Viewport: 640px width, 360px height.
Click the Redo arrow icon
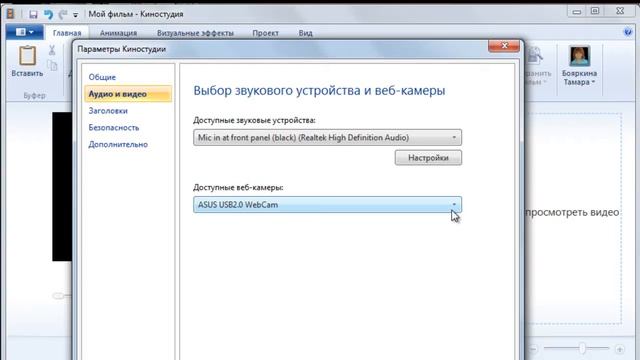[x=63, y=15]
